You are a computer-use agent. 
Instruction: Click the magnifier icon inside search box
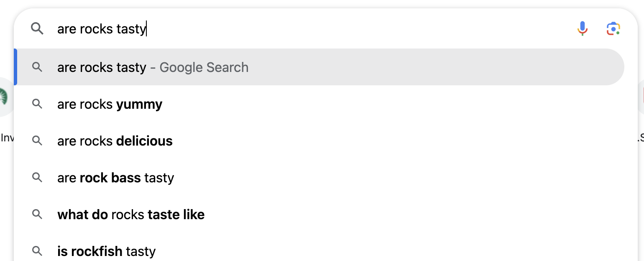(37, 28)
